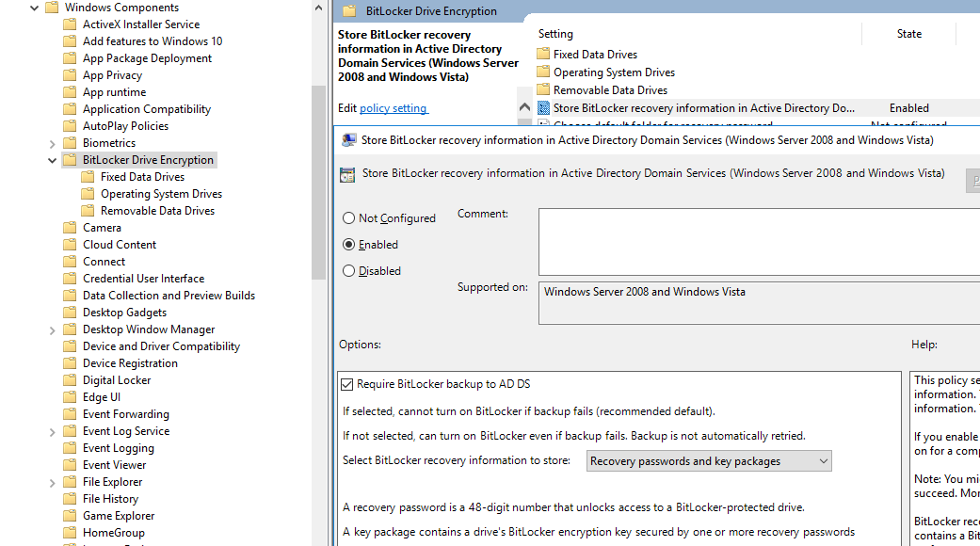Select the Not Configured radio button
This screenshot has width=980, height=546.
coord(348,218)
